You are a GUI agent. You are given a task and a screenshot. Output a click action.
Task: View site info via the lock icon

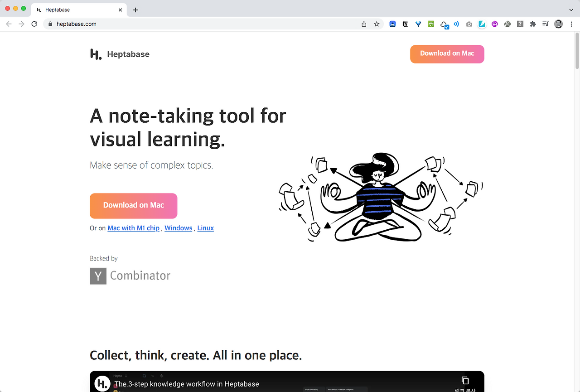(x=50, y=24)
